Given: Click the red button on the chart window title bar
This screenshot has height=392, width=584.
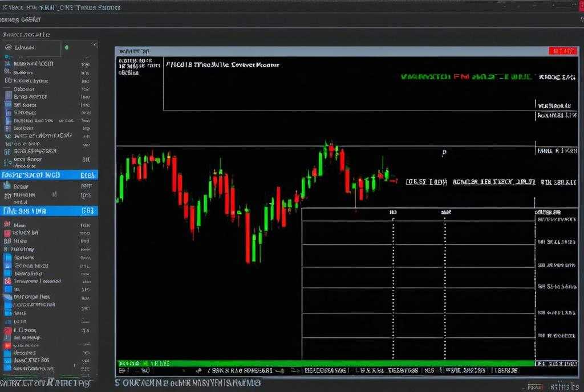Looking at the screenshot, I should [562, 51].
